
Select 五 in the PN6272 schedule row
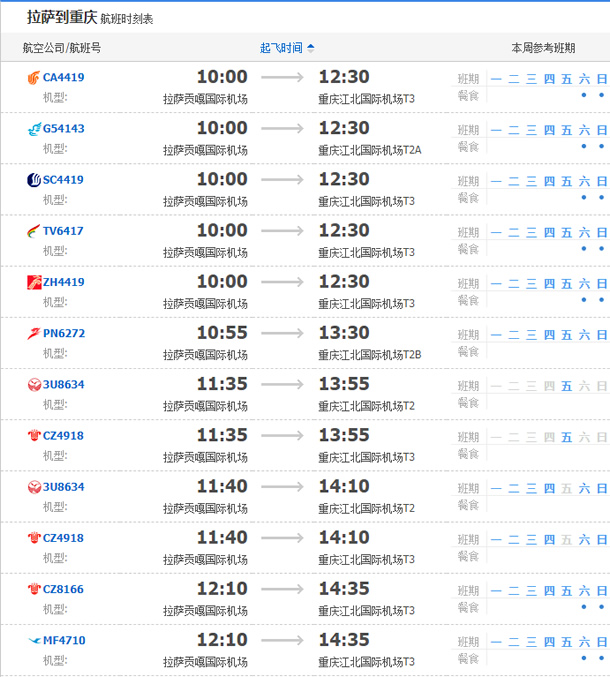(x=566, y=334)
